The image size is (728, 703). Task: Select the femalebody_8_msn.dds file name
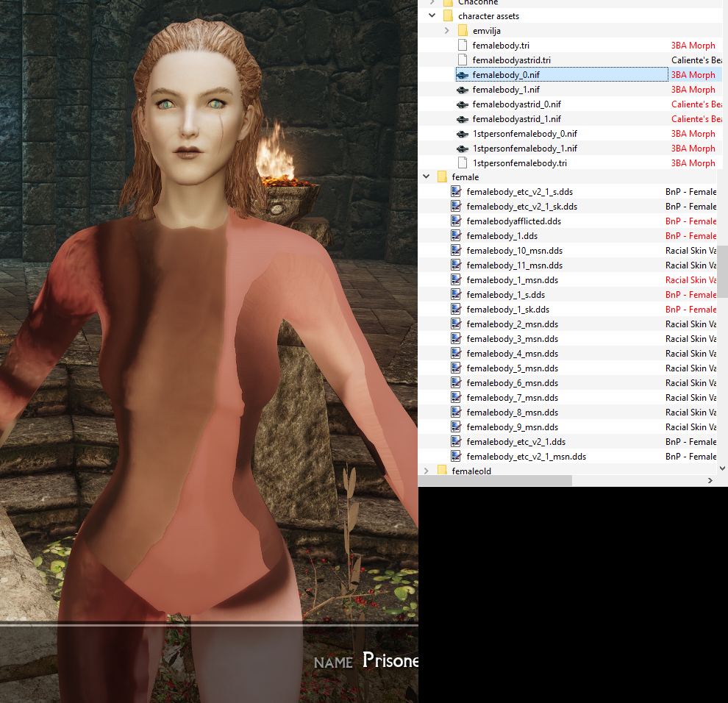512,413
